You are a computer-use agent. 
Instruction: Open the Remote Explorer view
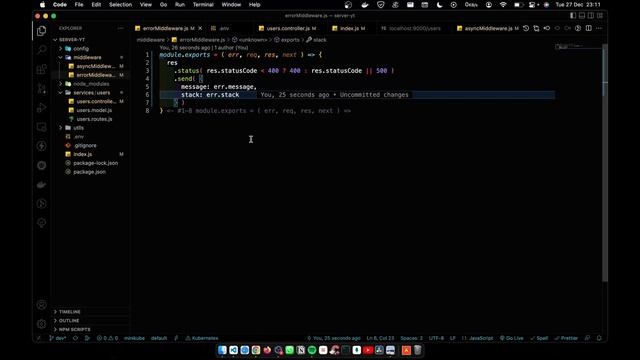point(41,127)
